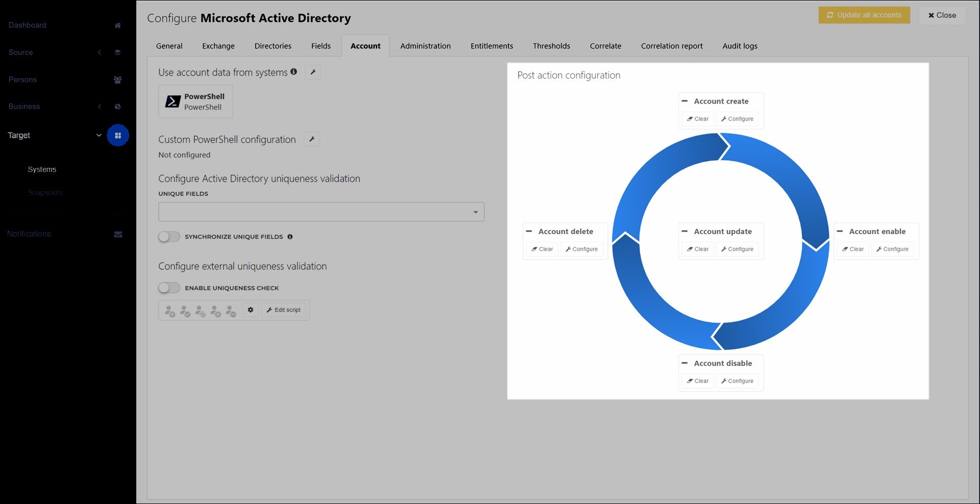980x504 pixels.
Task: Click the Notifications envelope icon
Action: tap(118, 235)
